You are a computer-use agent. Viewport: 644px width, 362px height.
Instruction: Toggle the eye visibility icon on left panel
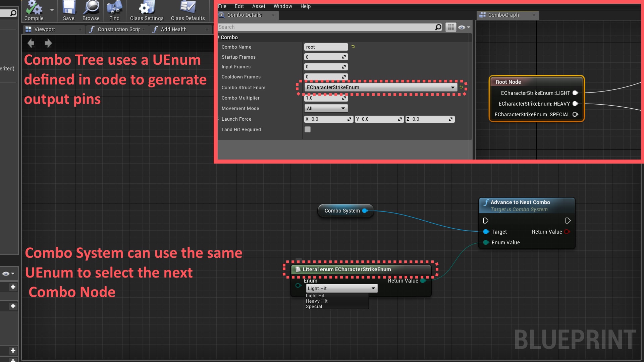point(5,274)
